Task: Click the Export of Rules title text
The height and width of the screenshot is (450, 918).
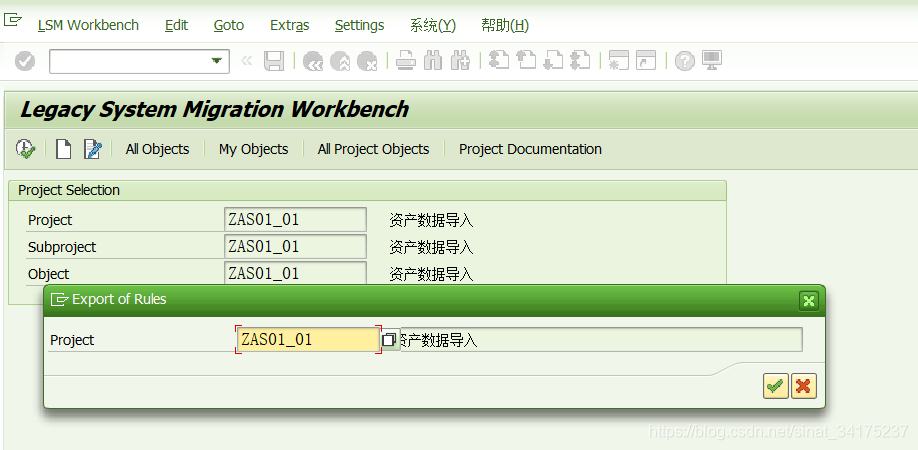Action: 119,299
